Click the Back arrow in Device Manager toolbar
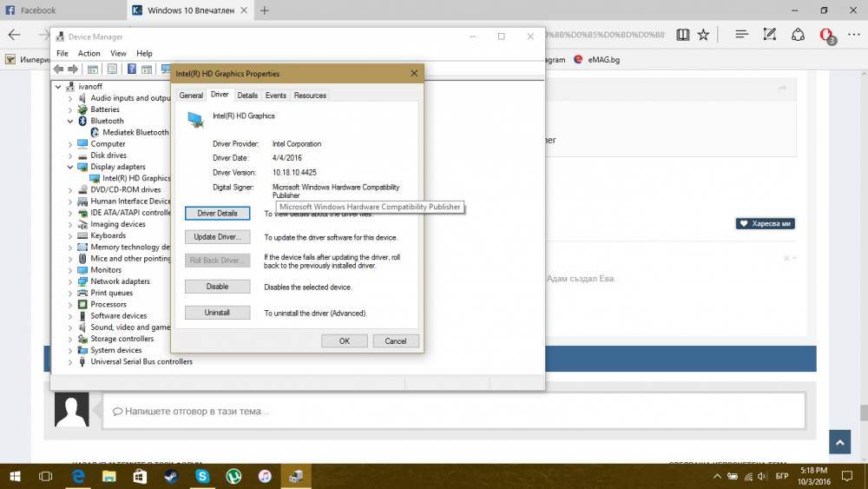The height and width of the screenshot is (489, 868). [x=58, y=69]
